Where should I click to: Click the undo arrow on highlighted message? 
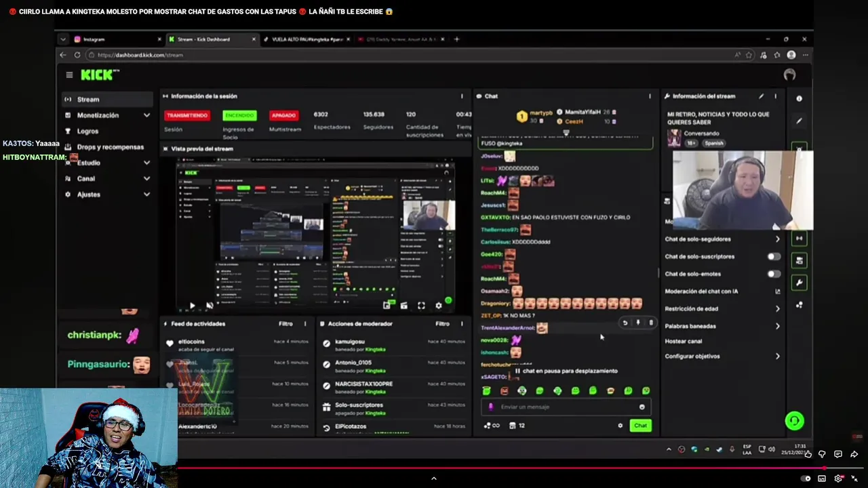(625, 323)
